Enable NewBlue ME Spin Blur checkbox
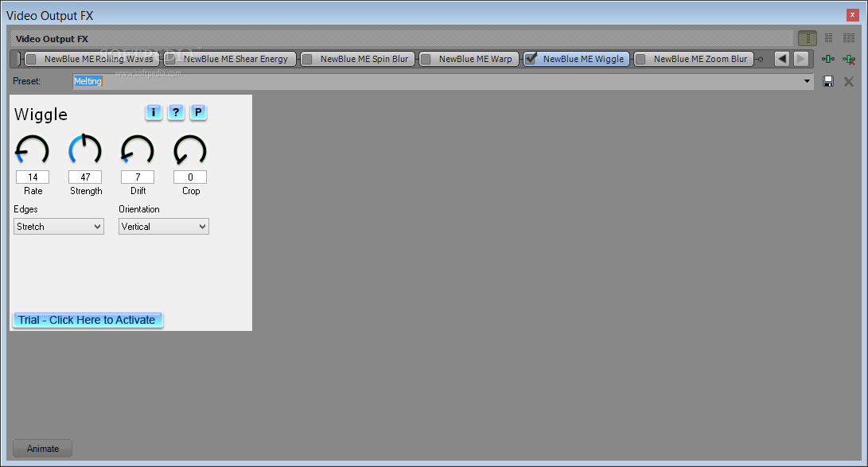 coord(307,59)
